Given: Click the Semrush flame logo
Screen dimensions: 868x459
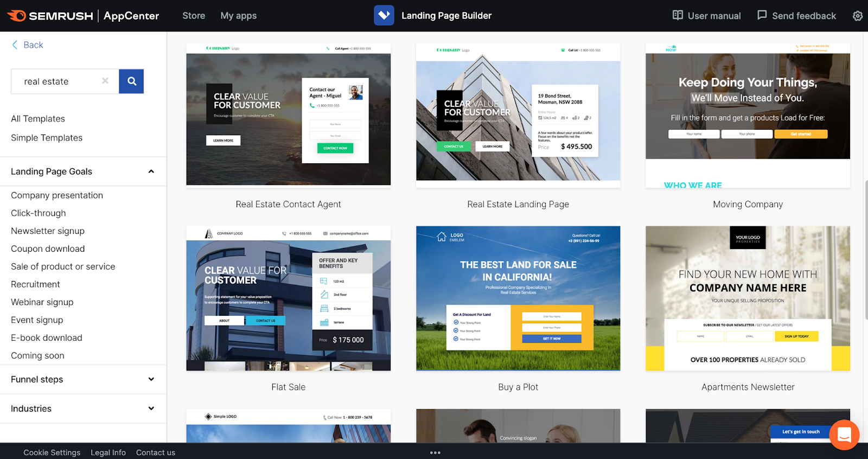Looking at the screenshot, I should click(x=16, y=16).
